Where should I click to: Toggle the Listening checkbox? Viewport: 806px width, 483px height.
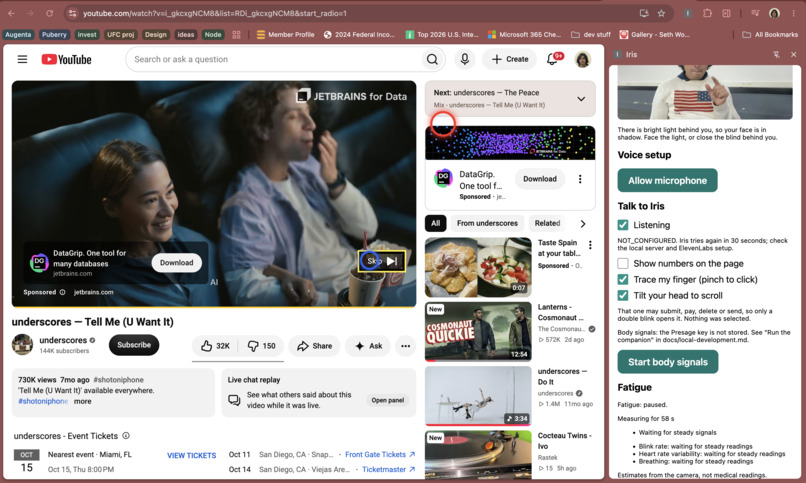click(x=623, y=225)
